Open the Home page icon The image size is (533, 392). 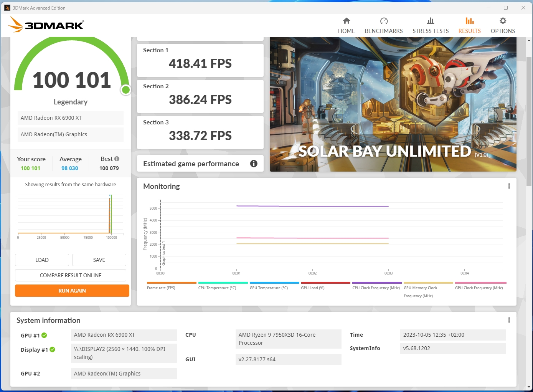346,21
